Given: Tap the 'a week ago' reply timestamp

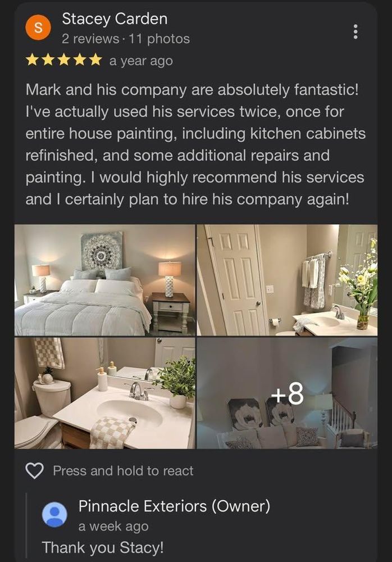Looking at the screenshot, I should coord(113,527).
